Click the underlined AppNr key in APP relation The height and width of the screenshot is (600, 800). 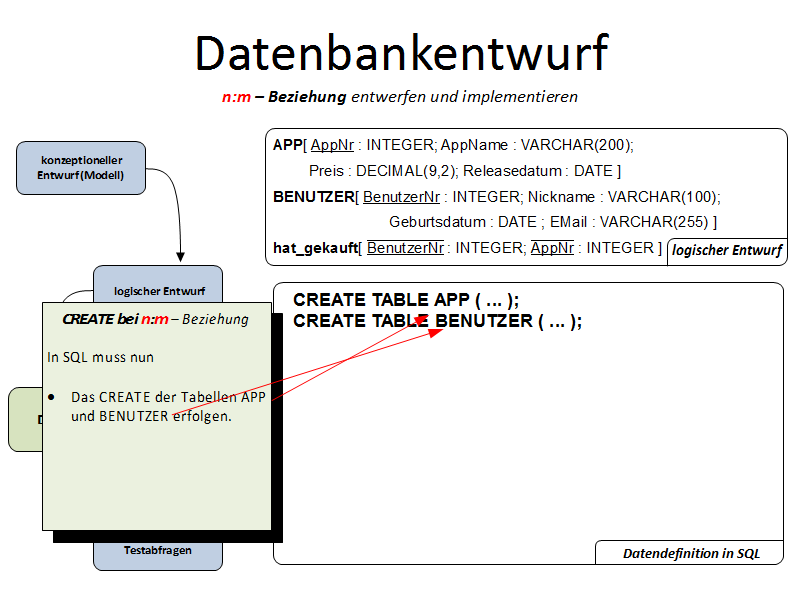tap(332, 145)
